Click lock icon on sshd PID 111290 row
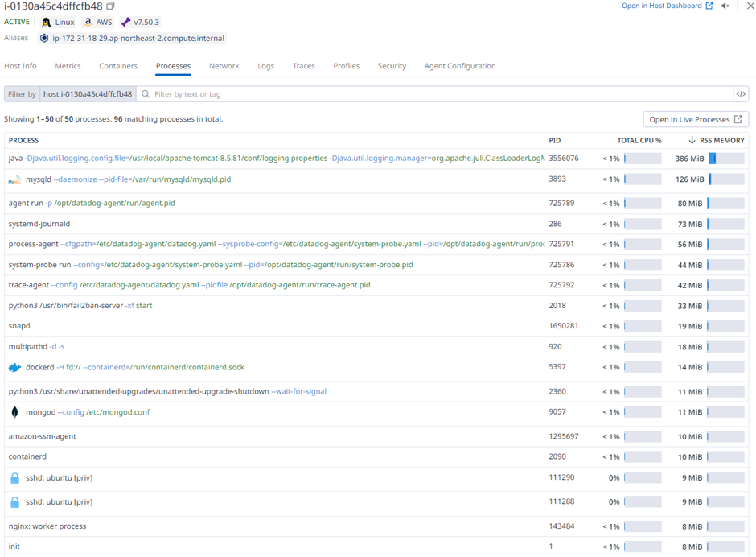Image resolution: width=756 pixels, height=557 pixels. 15,478
